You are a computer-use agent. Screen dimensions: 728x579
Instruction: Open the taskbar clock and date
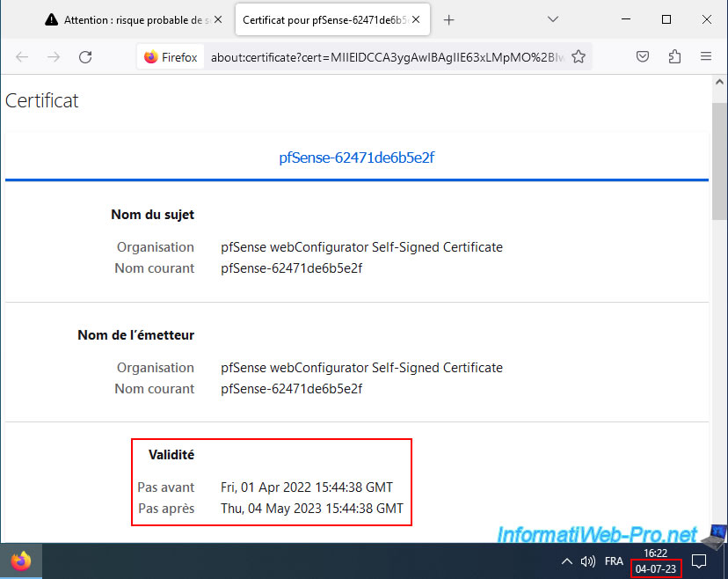coord(656,561)
